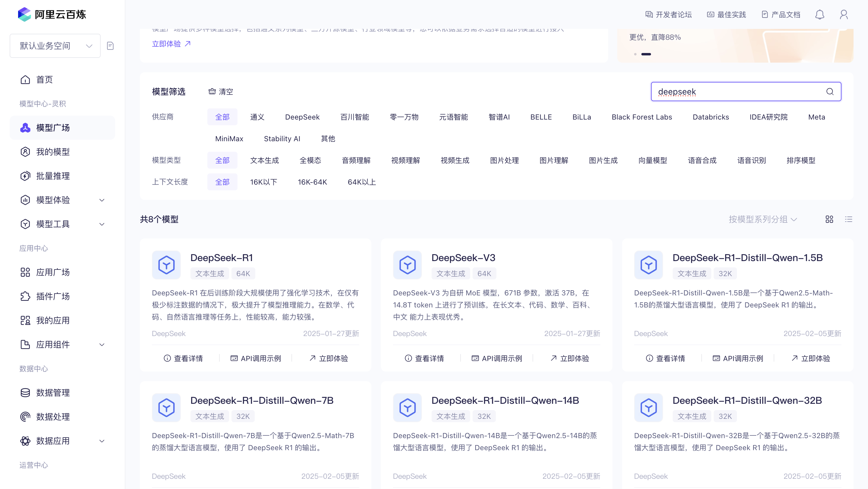Click the 阿里云百炼 logo icon
The image size is (868, 489).
[24, 14]
